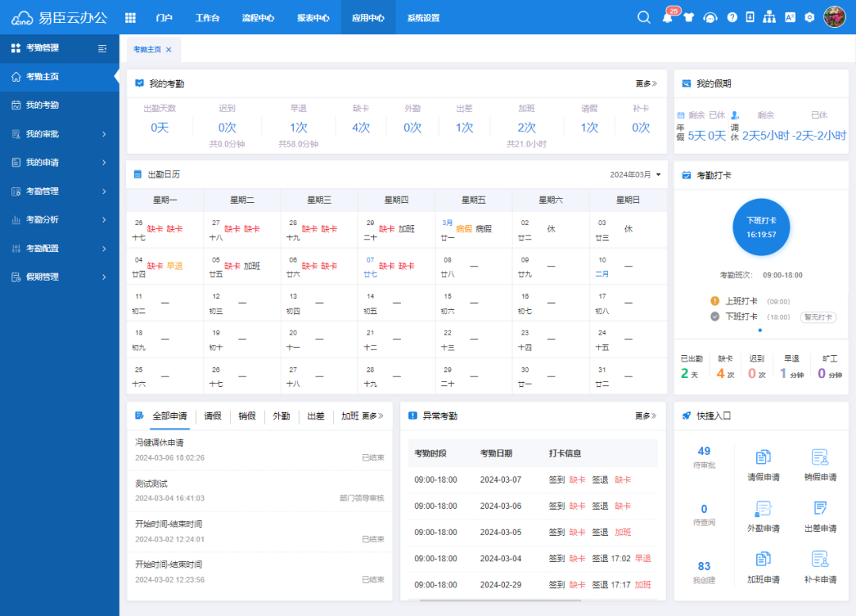
Task: Click the 2024-03-07 abnormal attendance row
Action: pos(533,480)
